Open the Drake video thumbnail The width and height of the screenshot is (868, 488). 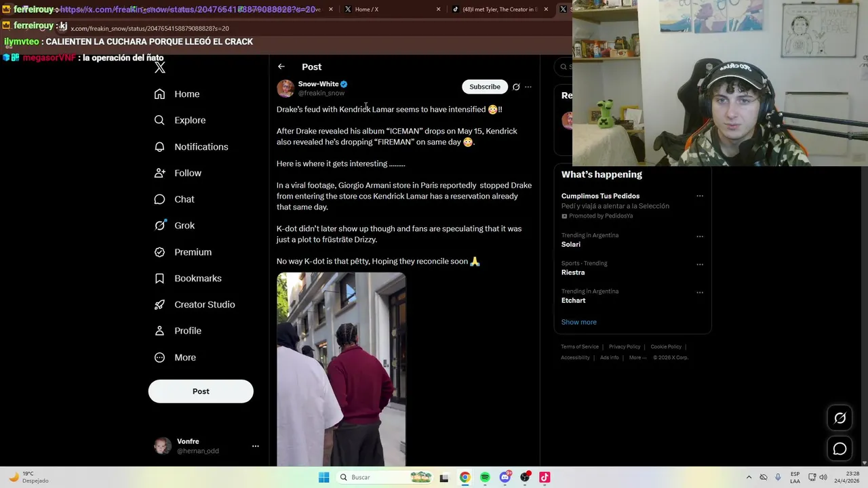[341, 369]
